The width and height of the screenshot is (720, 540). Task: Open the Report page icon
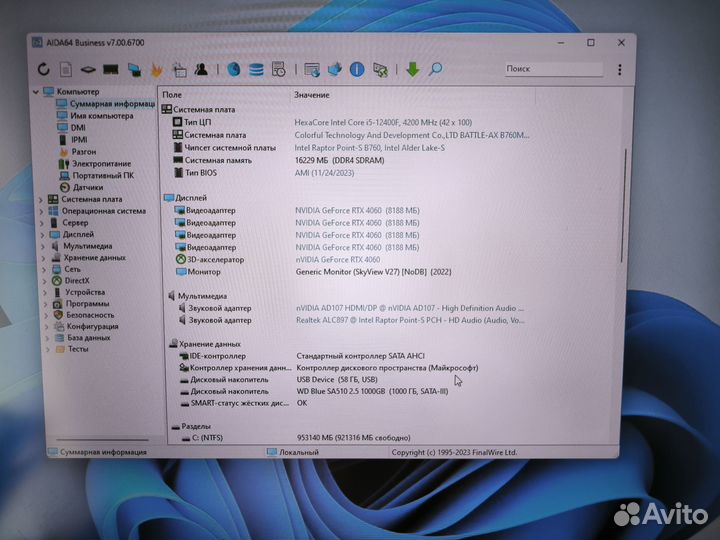[66, 70]
